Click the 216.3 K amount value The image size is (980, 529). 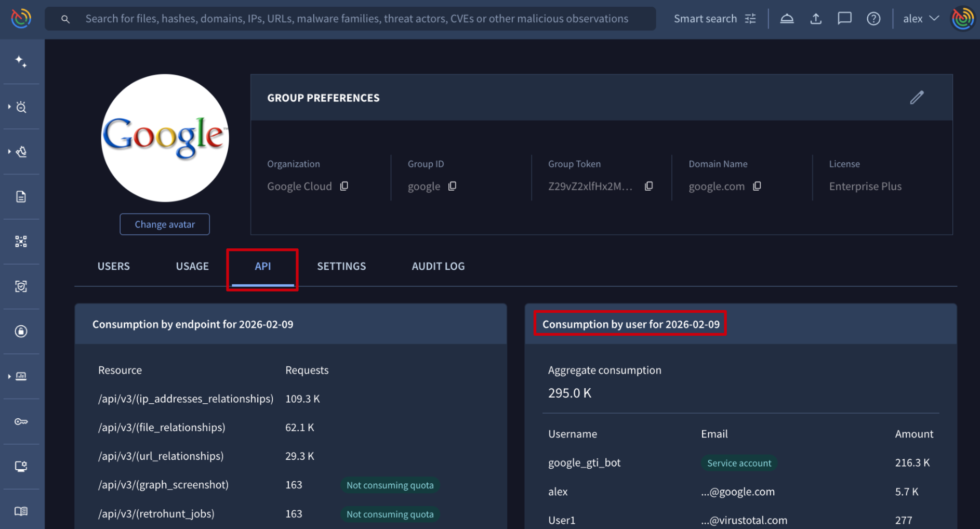[912, 462]
